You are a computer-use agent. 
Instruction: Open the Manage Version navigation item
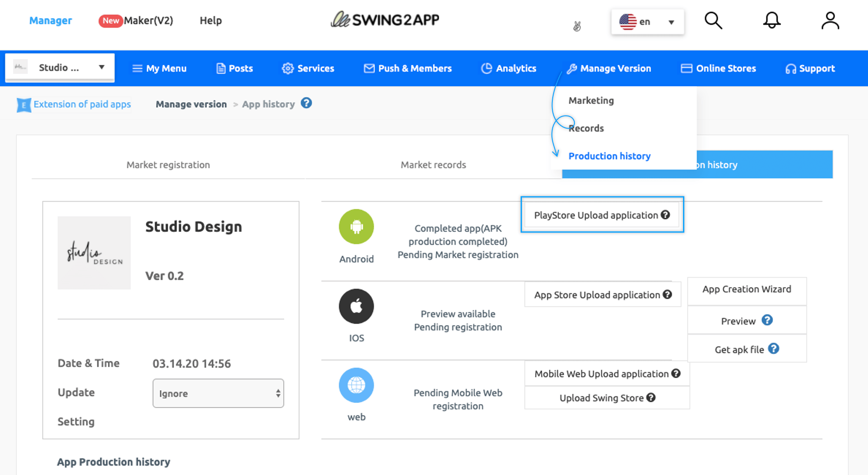coord(609,68)
